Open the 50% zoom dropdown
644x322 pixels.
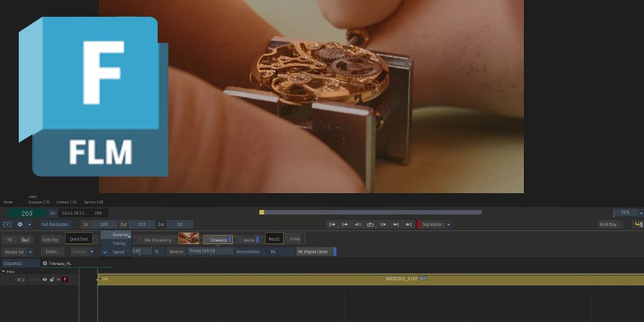pos(641,213)
